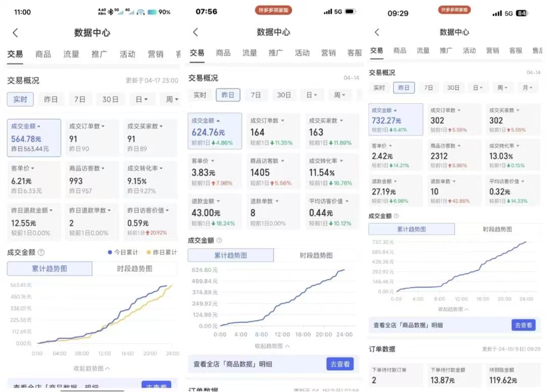Collapse chart via 收起趋势图 in 11:00 screen
The image size is (546, 392).
(92, 368)
